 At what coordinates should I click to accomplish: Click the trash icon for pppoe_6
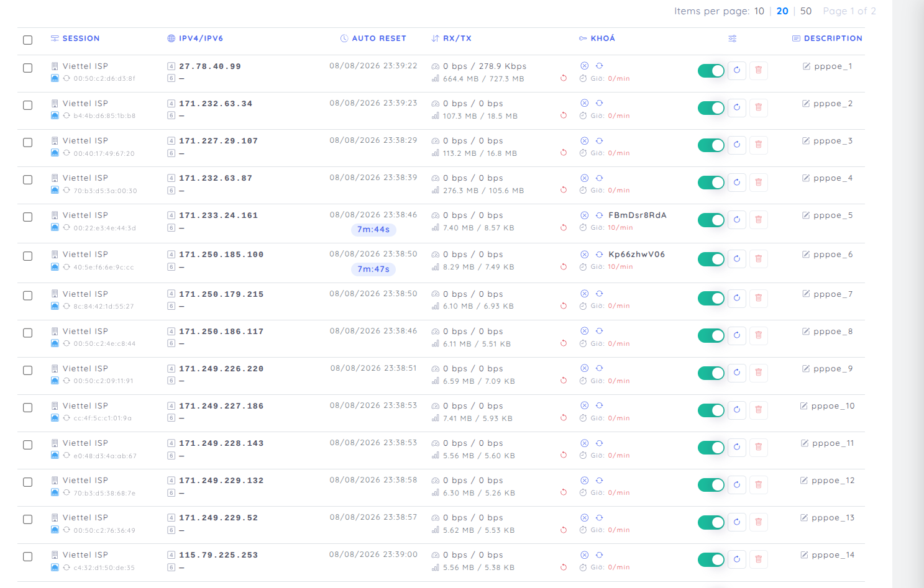[759, 258]
